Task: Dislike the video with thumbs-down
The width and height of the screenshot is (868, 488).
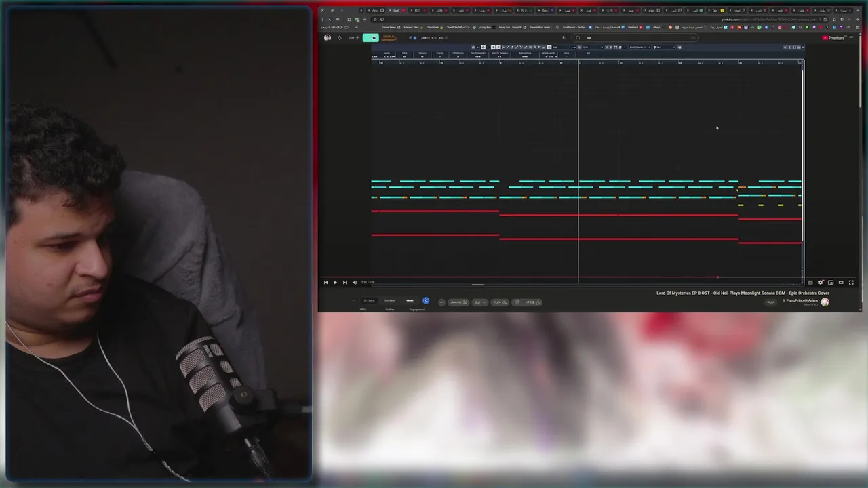Action: pos(517,302)
